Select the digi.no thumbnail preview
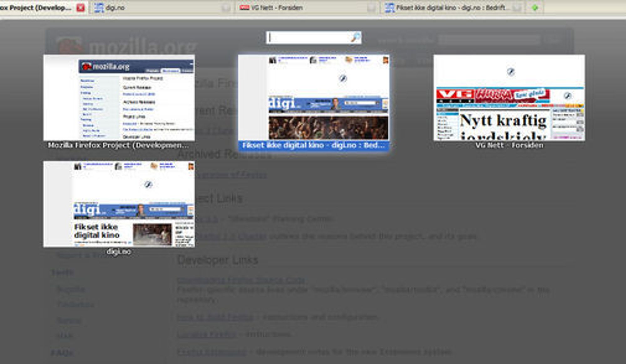 [119, 204]
